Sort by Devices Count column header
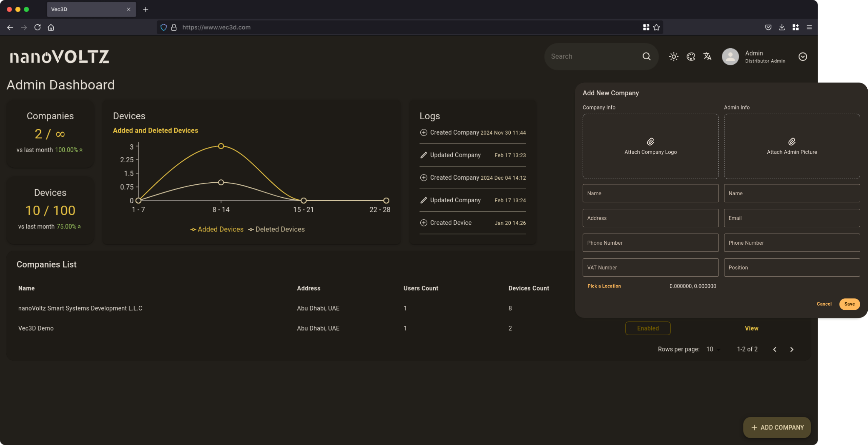Screen dimensions: 868x445 point(529,288)
